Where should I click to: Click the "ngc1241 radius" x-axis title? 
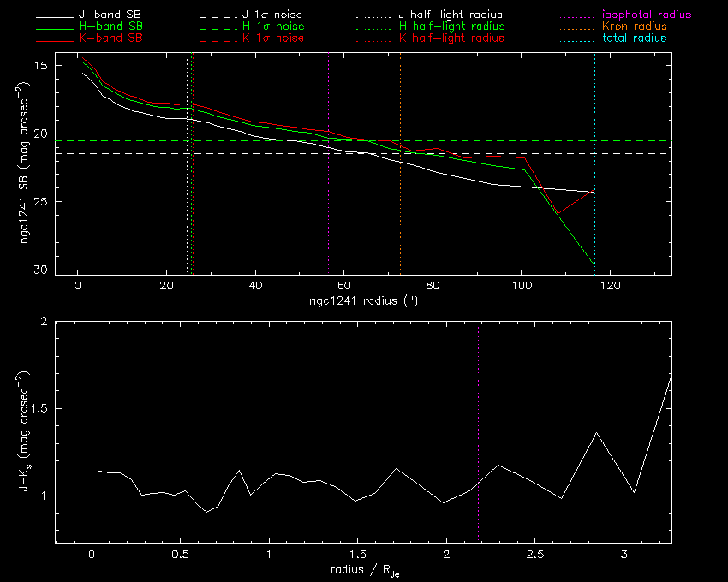pos(362,302)
